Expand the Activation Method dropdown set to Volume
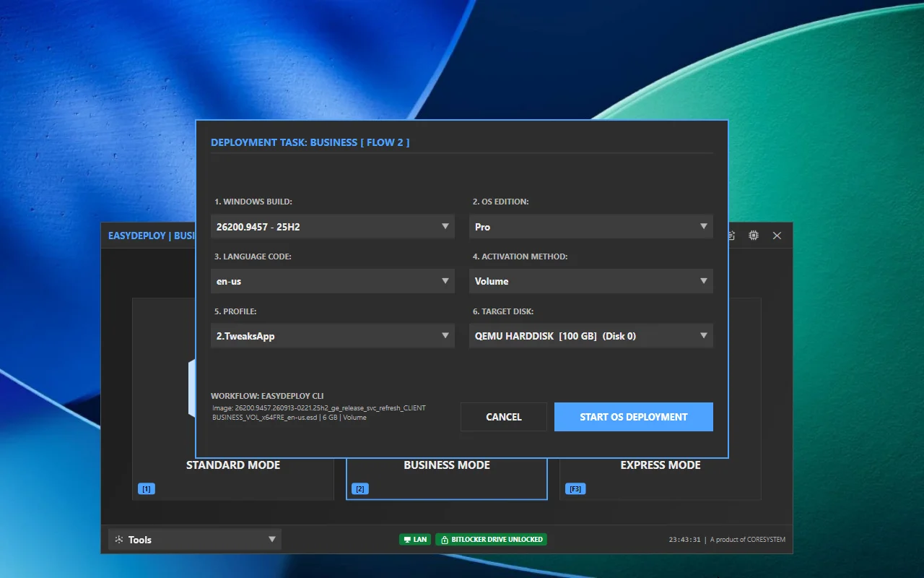Viewport: 924px width, 578px height. pyautogui.click(x=591, y=281)
